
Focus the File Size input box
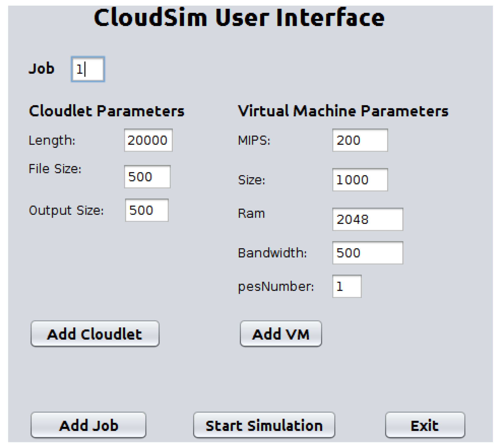[147, 177]
